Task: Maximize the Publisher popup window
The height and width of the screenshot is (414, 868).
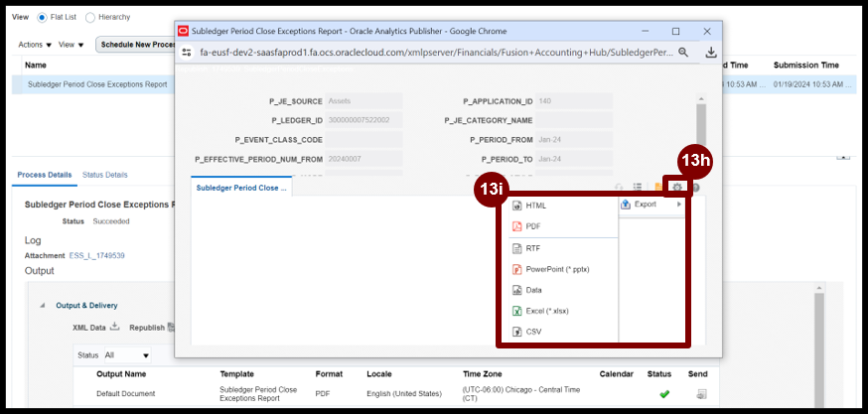Action: pyautogui.click(x=675, y=32)
